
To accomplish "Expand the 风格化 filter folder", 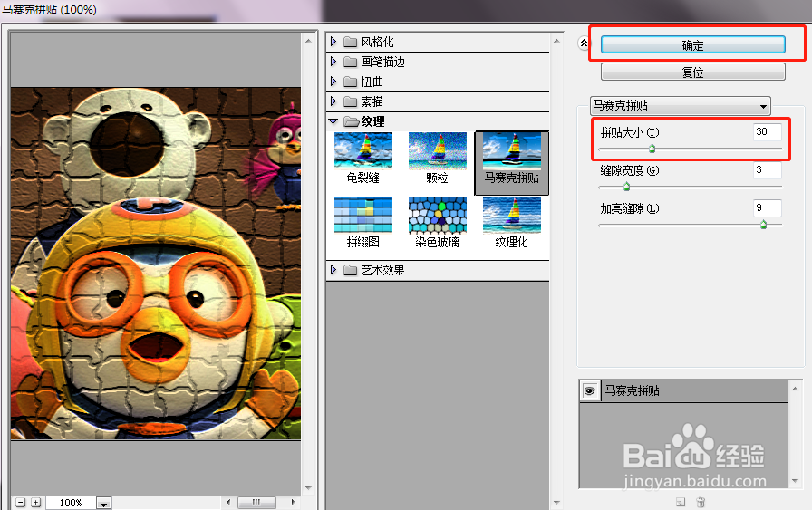I will point(333,42).
